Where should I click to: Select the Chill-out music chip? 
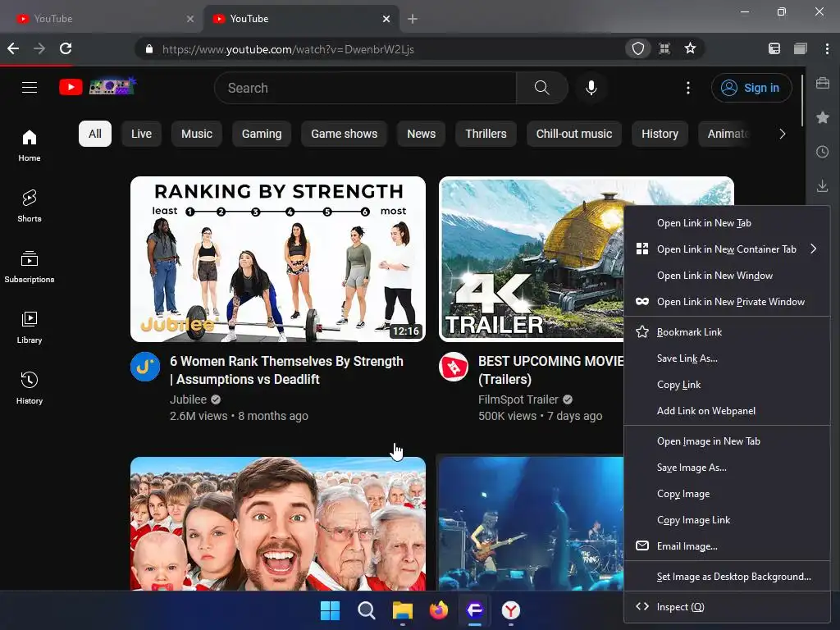coord(573,134)
